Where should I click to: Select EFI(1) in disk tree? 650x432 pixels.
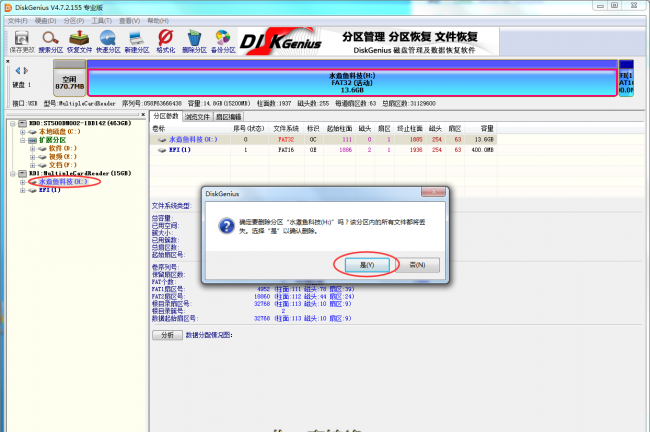click(x=50, y=190)
